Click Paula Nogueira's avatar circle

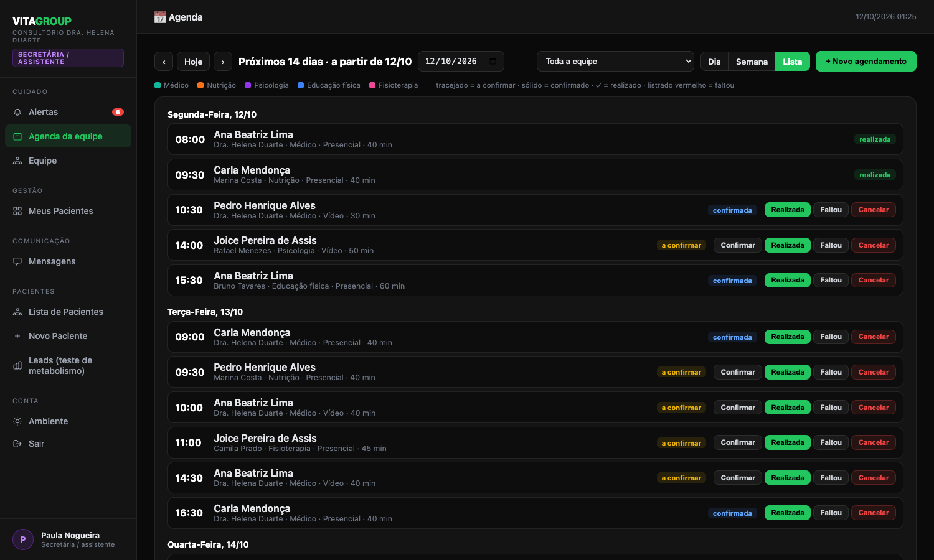click(23, 539)
